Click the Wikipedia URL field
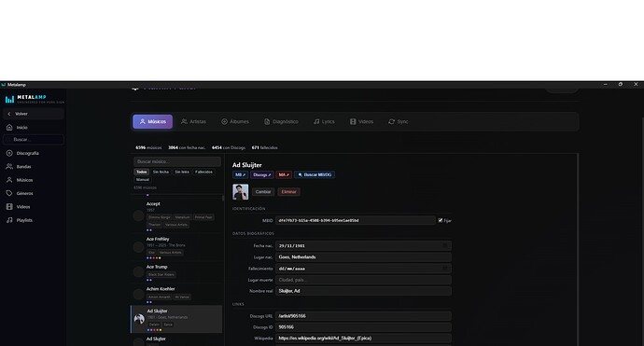 (x=363, y=339)
